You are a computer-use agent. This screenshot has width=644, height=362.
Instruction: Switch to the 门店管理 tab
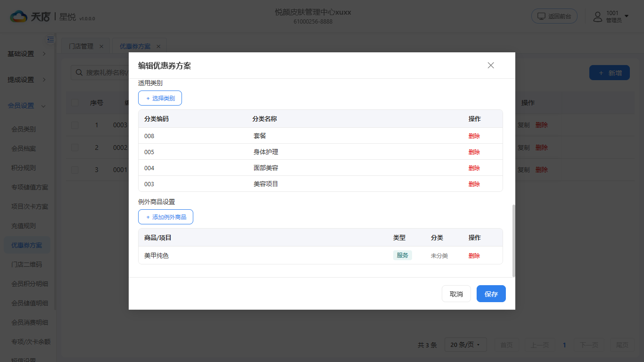(81, 46)
